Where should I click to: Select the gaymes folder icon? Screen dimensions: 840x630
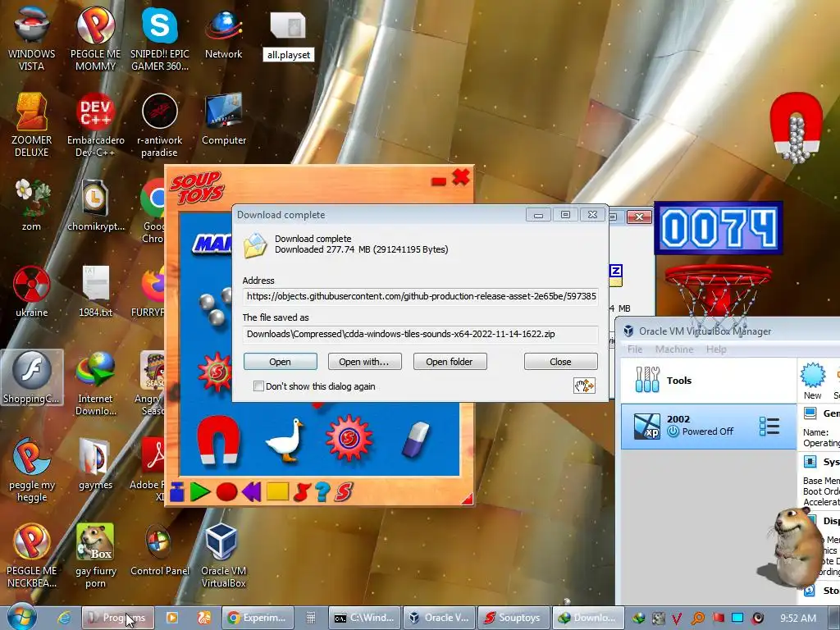[x=95, y=464]
